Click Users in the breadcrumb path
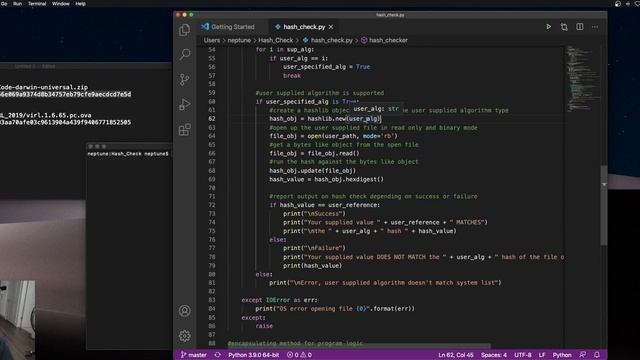The image size is (640, 360). click(212, 40)
